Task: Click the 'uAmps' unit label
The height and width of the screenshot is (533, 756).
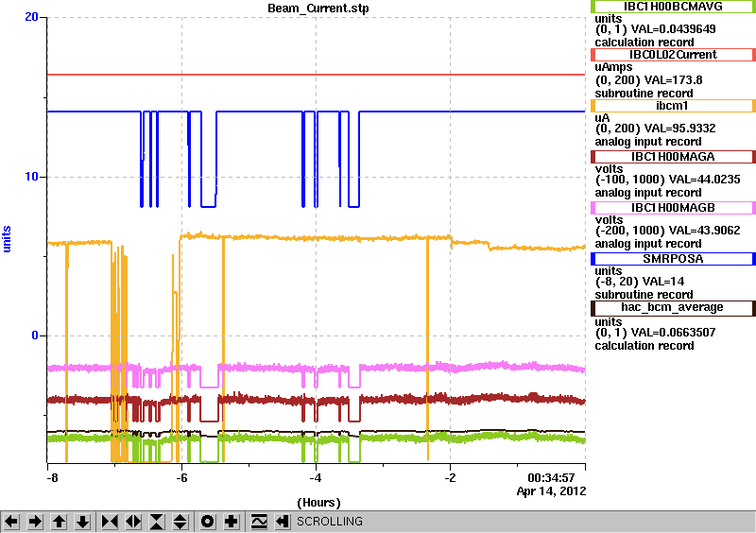Action: click(x=613, y=67)
